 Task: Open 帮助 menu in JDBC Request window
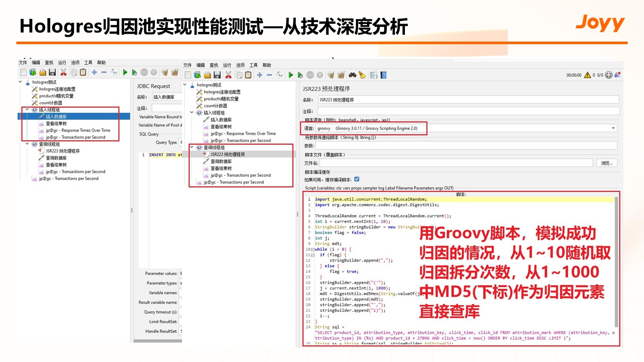[x=101, y=63]
